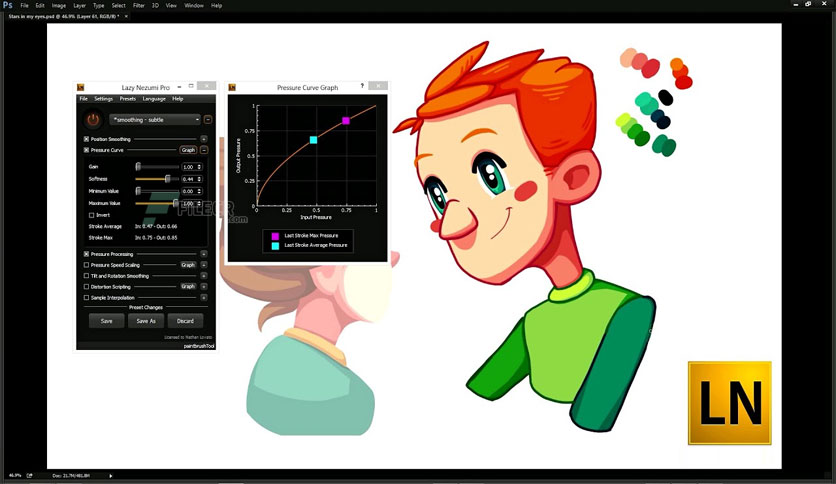Screen dimensions: 836x484
Task: Select the cyan Last Stroke Average Pressure marker on the curve
Action: click(x=314, y=140)
